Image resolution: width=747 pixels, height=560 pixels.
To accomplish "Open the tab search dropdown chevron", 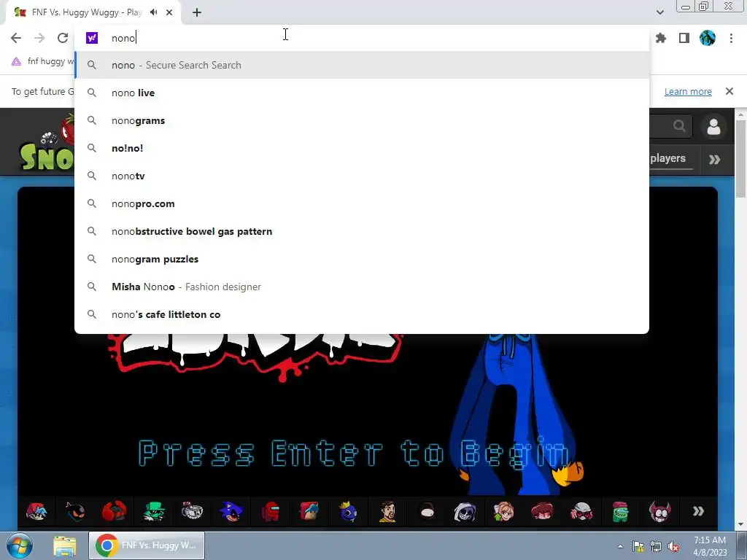I will (659, 12).
